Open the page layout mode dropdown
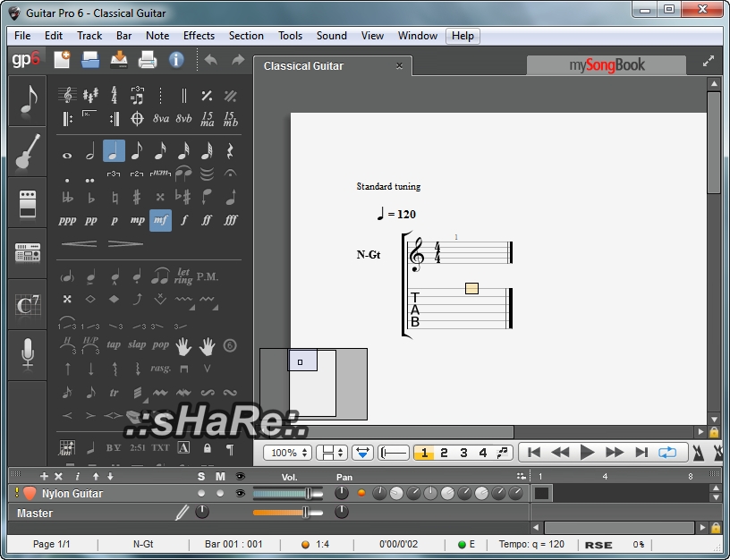The width and height of the screenshot is (730, 560). (x=332, y=453)
